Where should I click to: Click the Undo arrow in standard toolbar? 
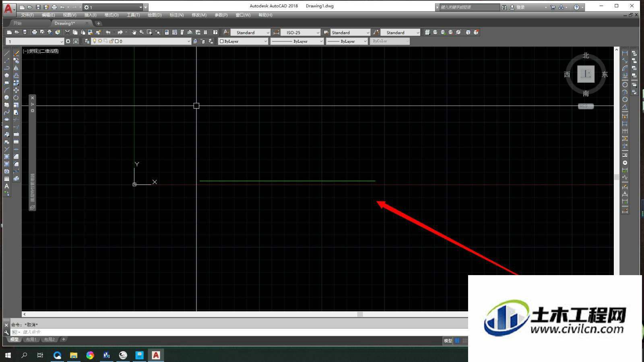[x=108, y=32]
